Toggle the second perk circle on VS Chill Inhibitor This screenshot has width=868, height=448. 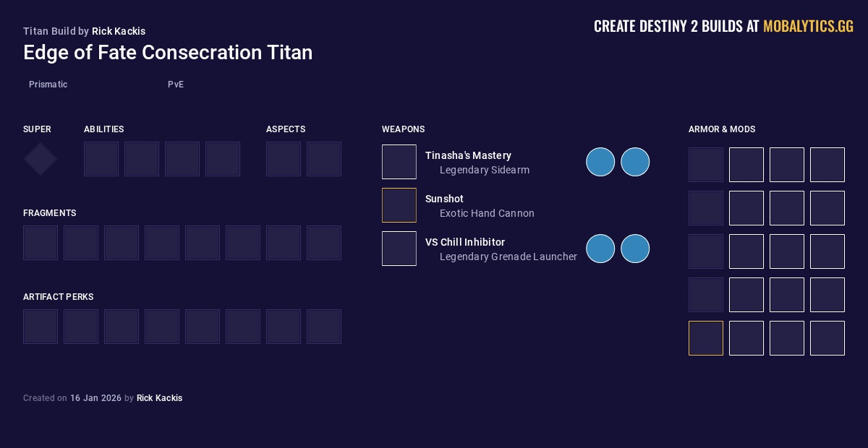click(635, 249)
